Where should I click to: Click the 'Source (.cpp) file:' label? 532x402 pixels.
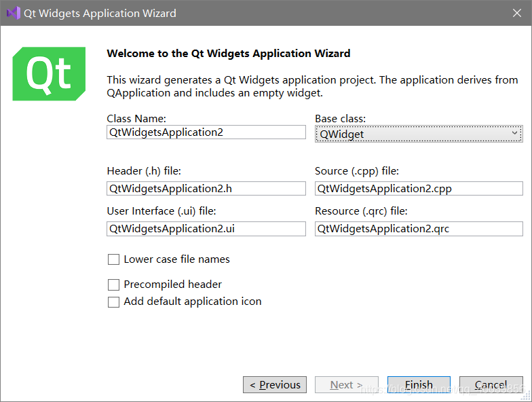tap(357, 171)
